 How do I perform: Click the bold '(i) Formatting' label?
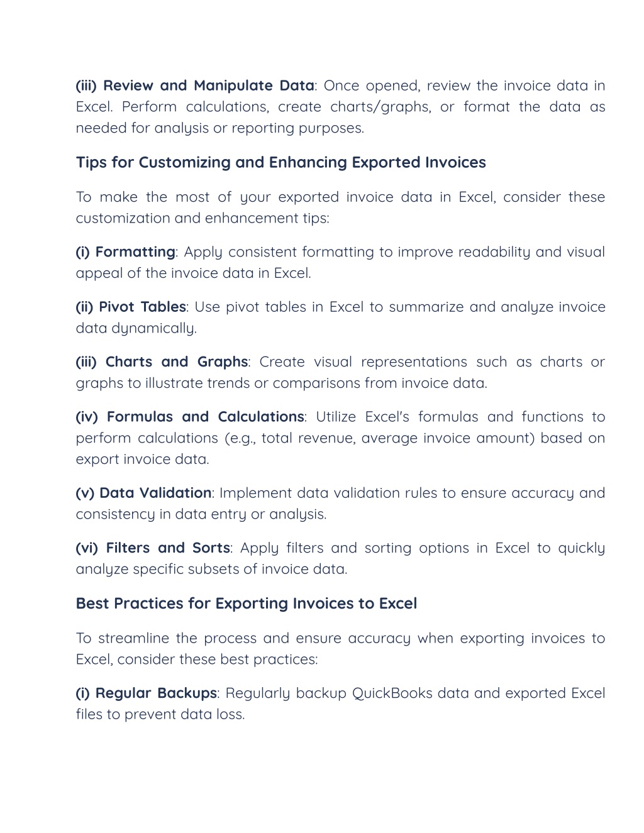pyautogui.click(x=126, y=252)
